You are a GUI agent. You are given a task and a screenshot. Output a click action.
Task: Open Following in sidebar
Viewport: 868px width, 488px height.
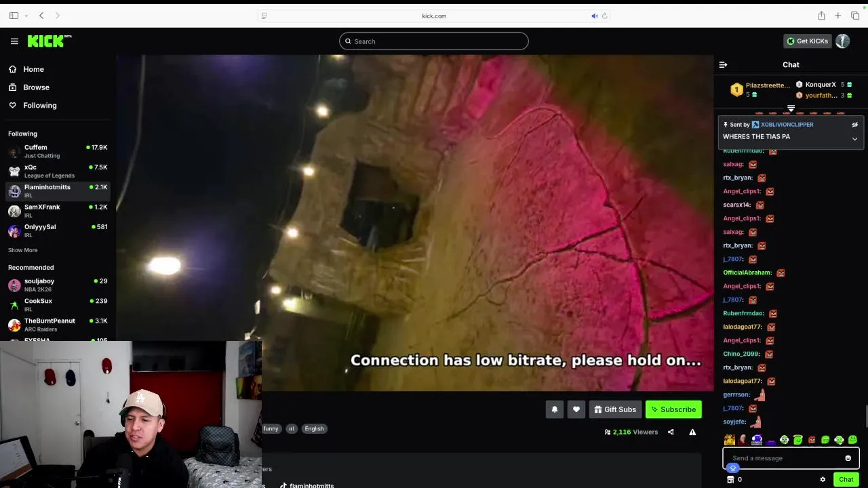click(33, 105)
